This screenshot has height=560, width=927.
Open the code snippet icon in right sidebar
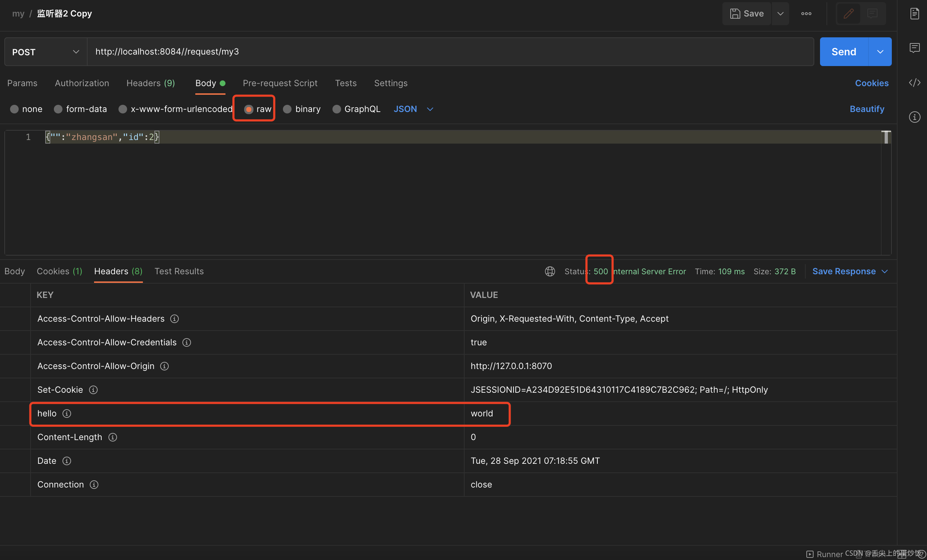click(x=914, y=82)
